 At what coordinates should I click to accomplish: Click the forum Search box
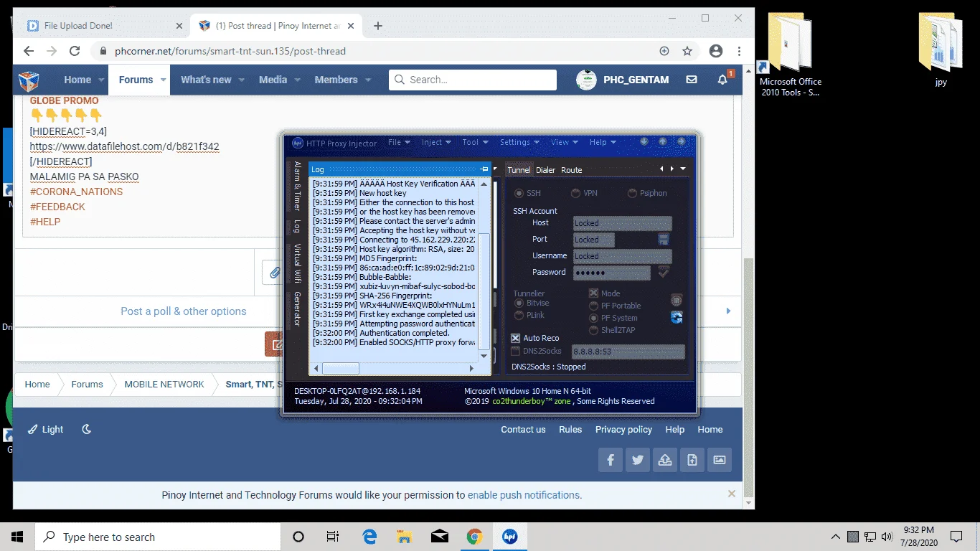point(473,80)
